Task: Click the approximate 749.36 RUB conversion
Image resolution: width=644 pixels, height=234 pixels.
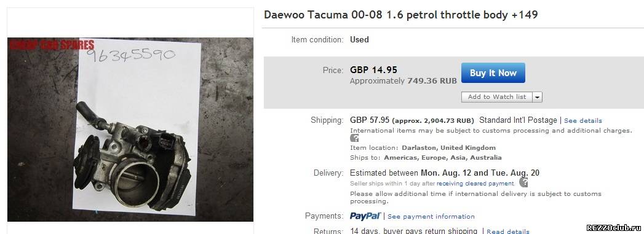Action: point(403,81)
